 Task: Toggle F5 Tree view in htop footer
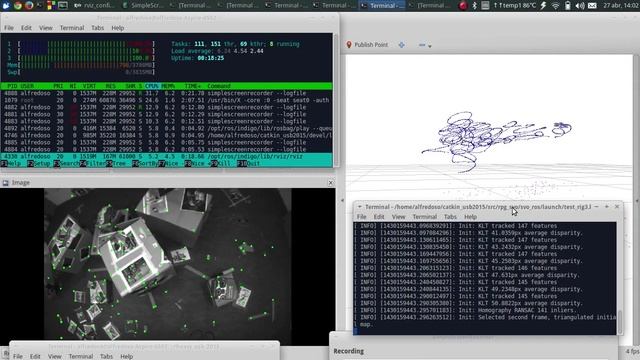click(x=117, y=163)
